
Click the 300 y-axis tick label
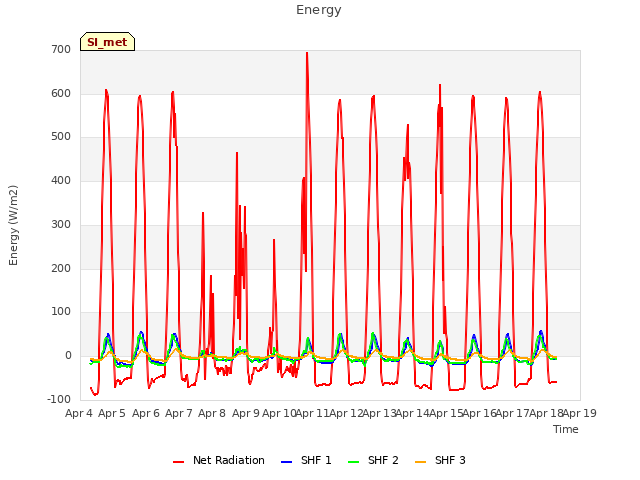(x=61, y=224)
